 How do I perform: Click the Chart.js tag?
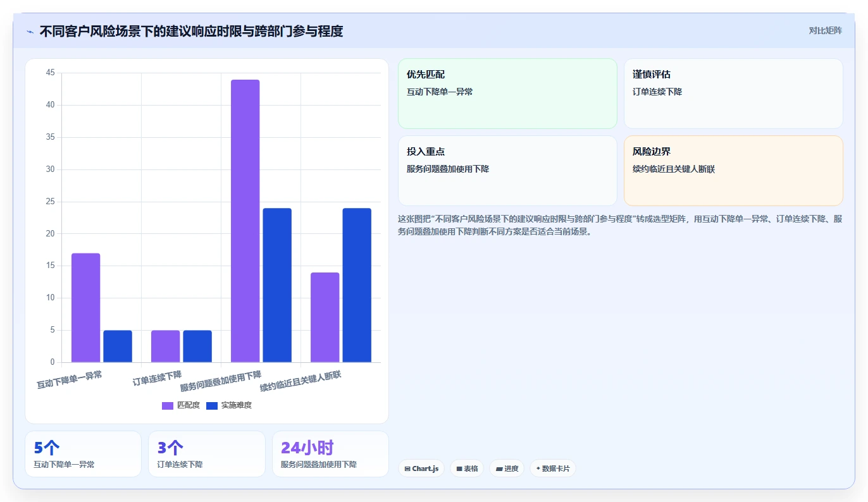click(x=421, y=468)
